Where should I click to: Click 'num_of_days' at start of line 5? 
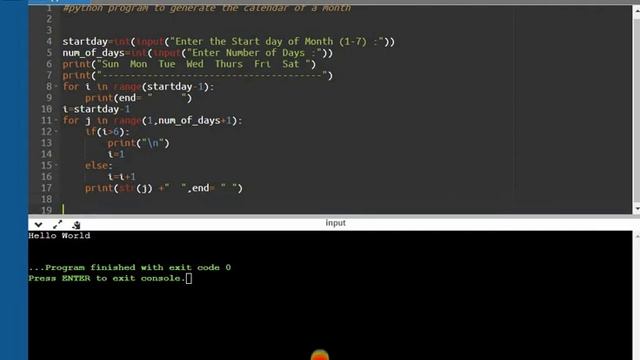93,53
